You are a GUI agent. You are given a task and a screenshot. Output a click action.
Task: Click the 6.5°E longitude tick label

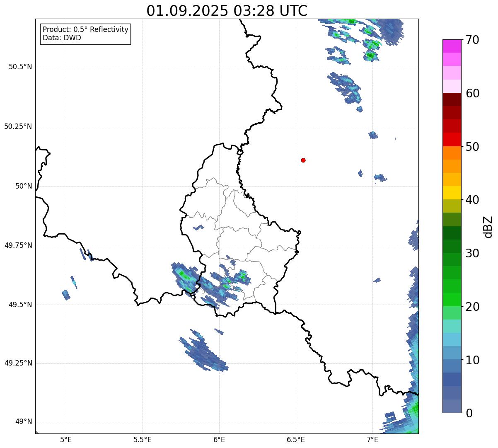[296, 440]
